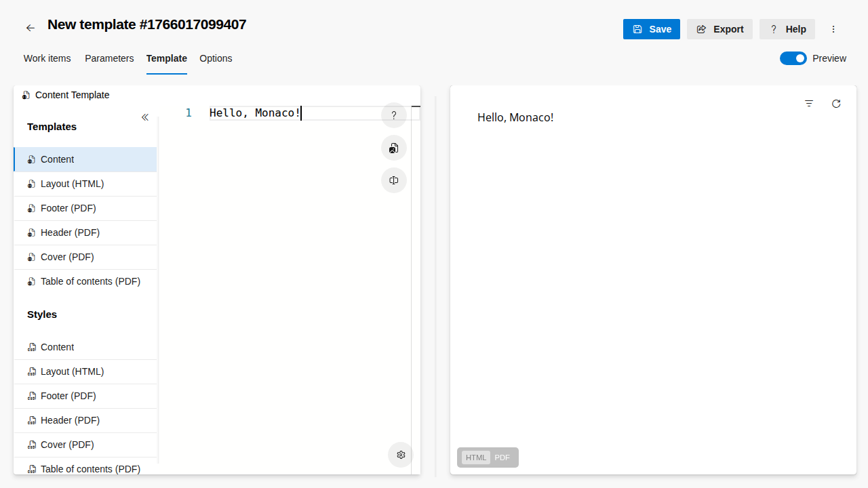Refresh the preview pane
Screen dimensions: 868x488
pos(836,104)
